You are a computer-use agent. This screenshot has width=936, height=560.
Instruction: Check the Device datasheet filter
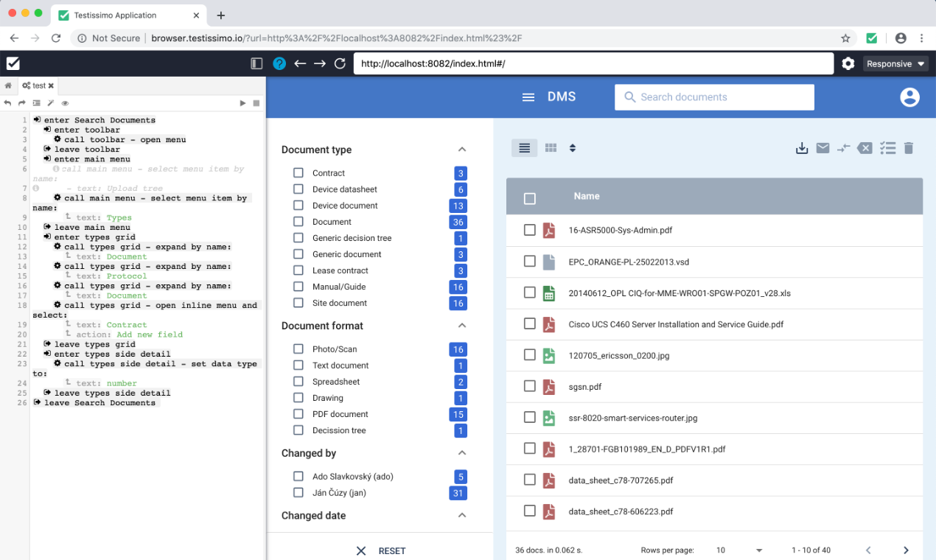[x=298, y=189]
